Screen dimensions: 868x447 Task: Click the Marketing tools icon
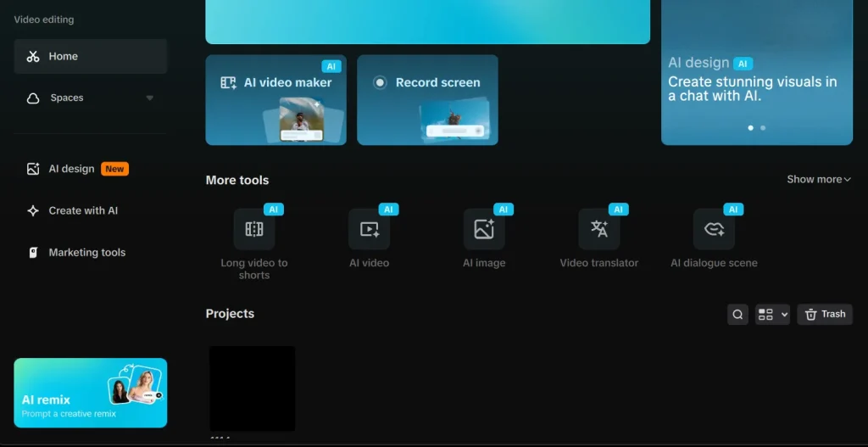pos(33,253)
